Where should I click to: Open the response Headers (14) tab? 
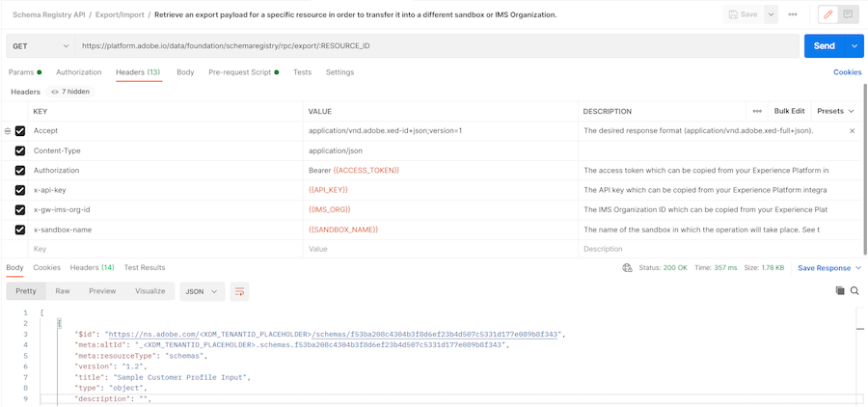click(x=92, y=267)
